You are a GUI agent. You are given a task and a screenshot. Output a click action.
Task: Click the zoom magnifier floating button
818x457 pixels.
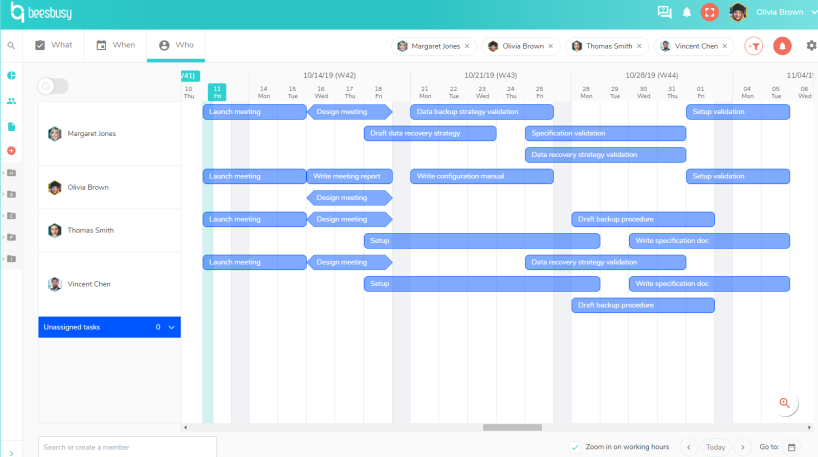coord(785,403)
